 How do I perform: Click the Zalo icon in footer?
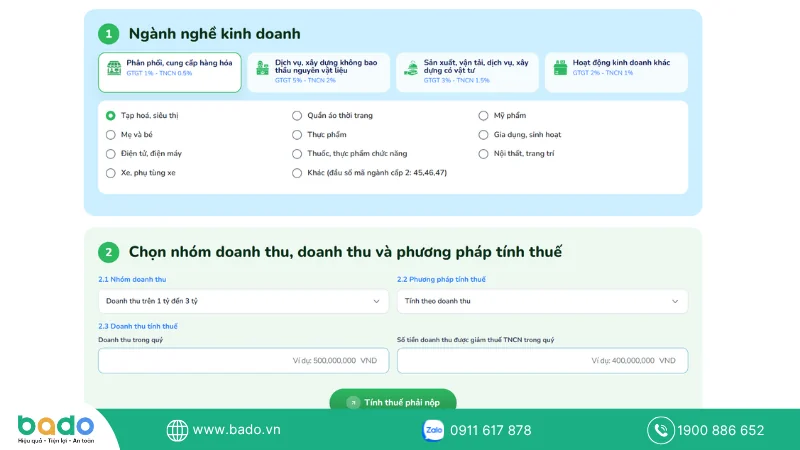433,430
